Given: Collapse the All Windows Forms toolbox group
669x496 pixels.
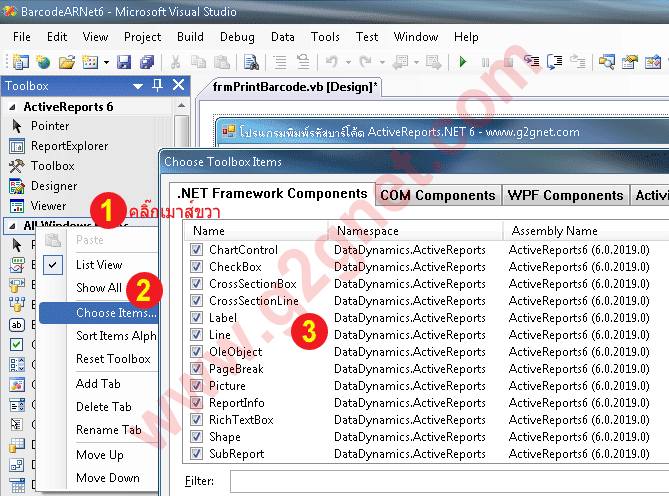Looking at the screenshot, I should point(12,226).
